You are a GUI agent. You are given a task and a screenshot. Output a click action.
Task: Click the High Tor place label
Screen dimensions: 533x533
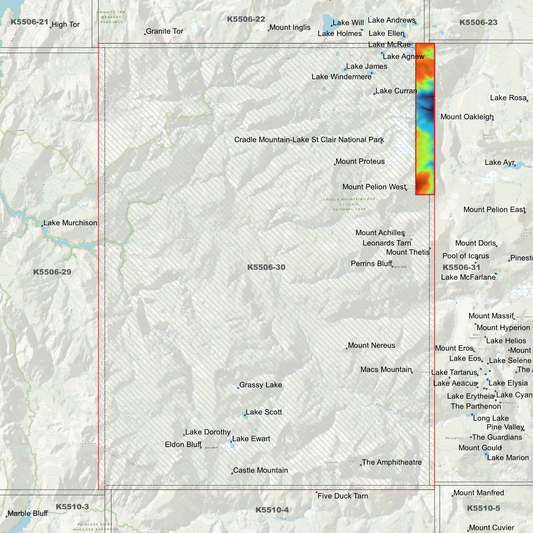coord(65,24)
